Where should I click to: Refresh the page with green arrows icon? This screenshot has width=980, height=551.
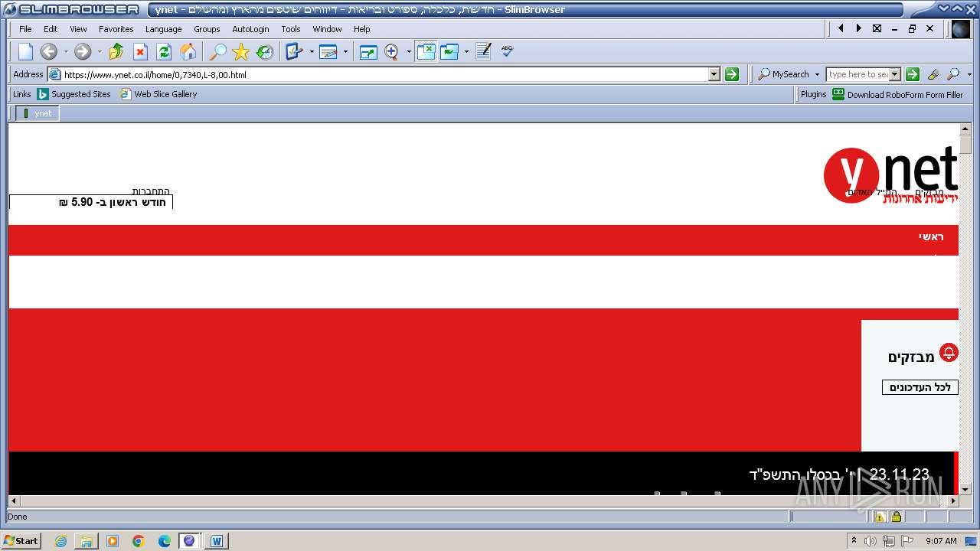click(164, 51)
